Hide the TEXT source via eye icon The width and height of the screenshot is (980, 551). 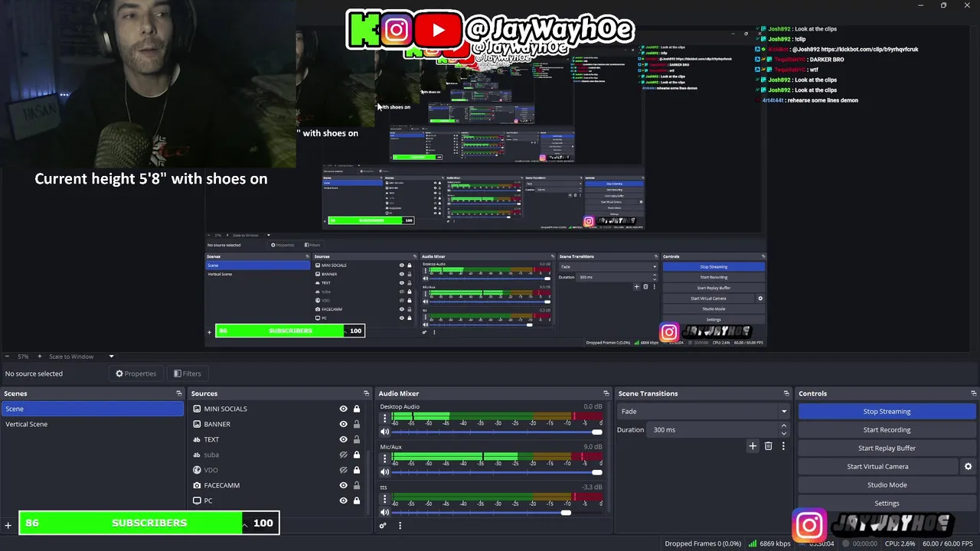point(343,439)
